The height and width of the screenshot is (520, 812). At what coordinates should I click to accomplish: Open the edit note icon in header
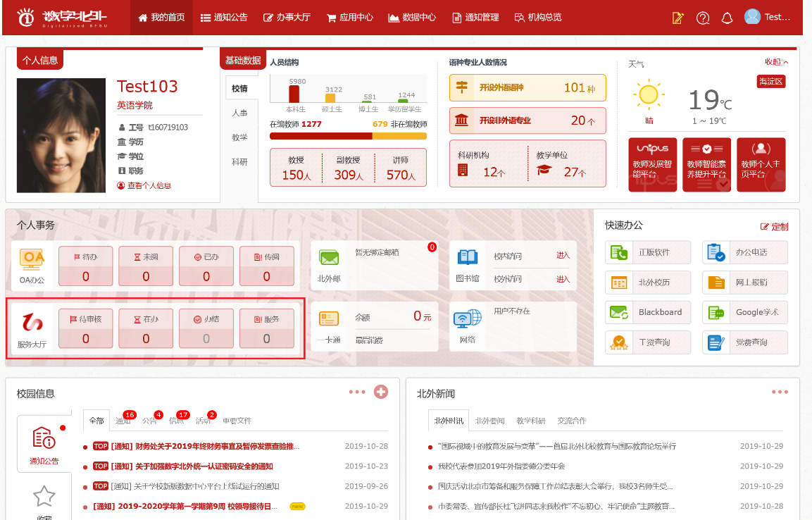[677, 18]
